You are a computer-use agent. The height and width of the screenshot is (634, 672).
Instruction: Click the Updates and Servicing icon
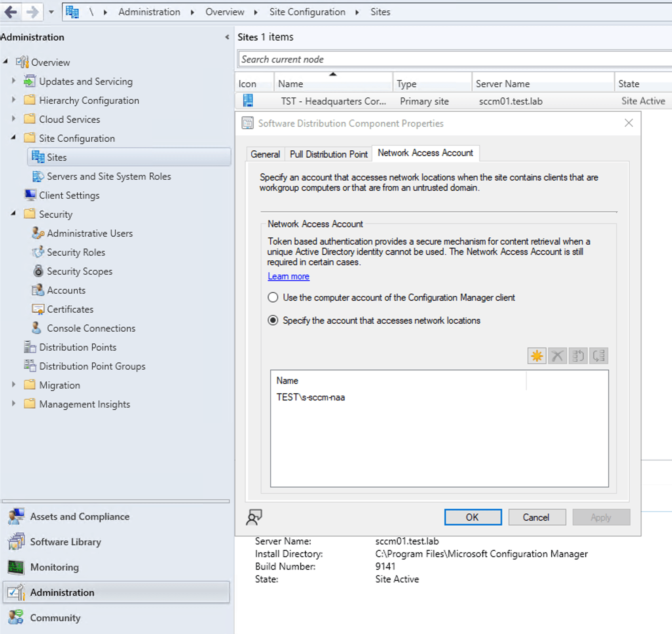tap(30, 81)
